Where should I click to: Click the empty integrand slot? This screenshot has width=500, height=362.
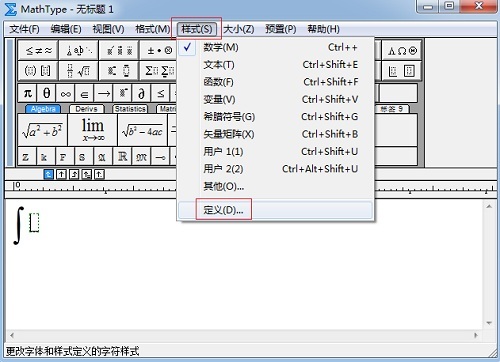[x=34, y=222]
